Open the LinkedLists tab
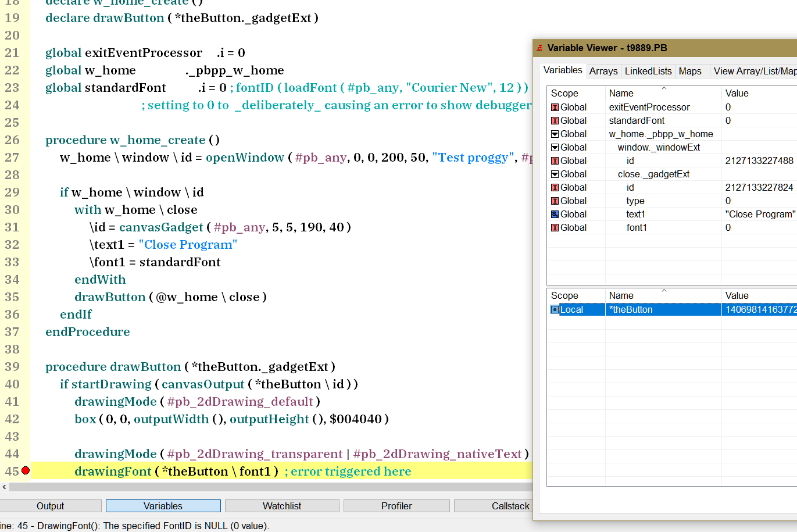This screenshot has height=532, width=797. coord(648,71)
